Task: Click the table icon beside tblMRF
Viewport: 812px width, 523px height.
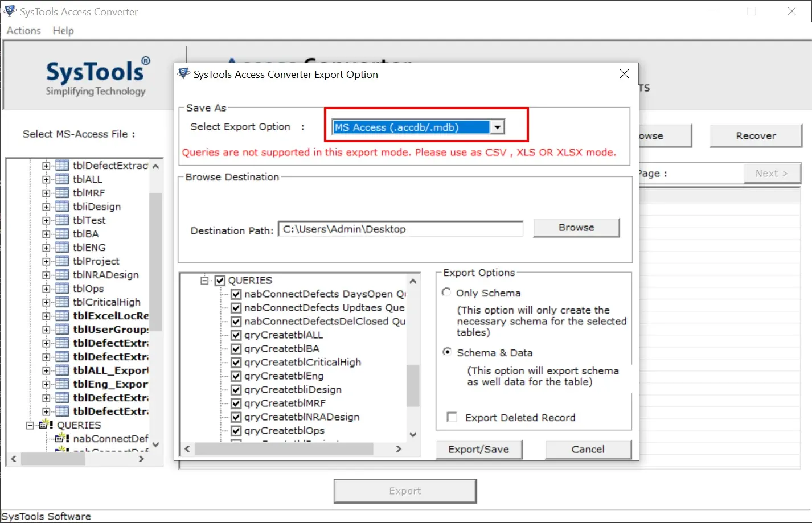Action: (x=62, y=193)
